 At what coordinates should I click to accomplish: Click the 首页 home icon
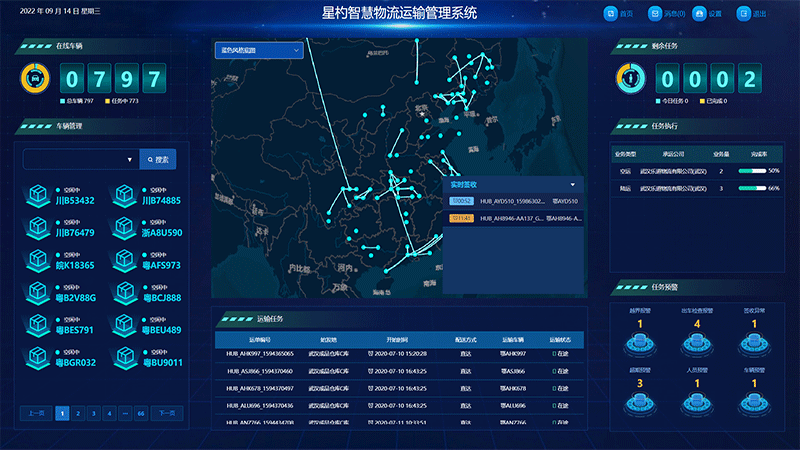pos(611,14)
